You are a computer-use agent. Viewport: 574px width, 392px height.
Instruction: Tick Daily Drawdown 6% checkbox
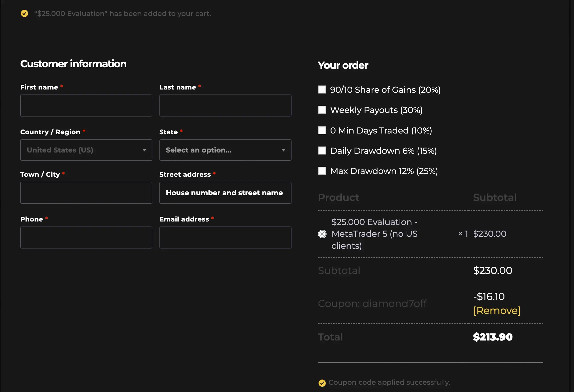click(x=322, y=150)
